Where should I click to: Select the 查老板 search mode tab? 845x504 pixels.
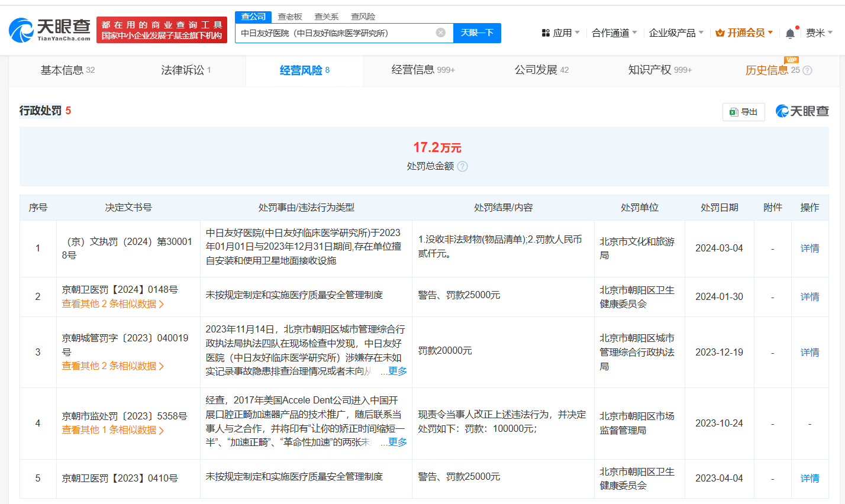(290, 17)
